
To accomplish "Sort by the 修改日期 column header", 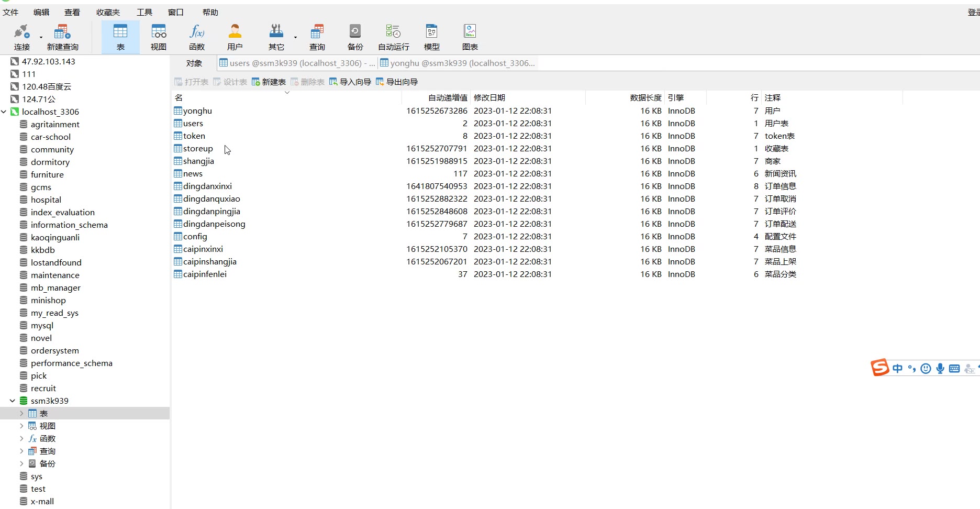I will [x=528, y=97].
